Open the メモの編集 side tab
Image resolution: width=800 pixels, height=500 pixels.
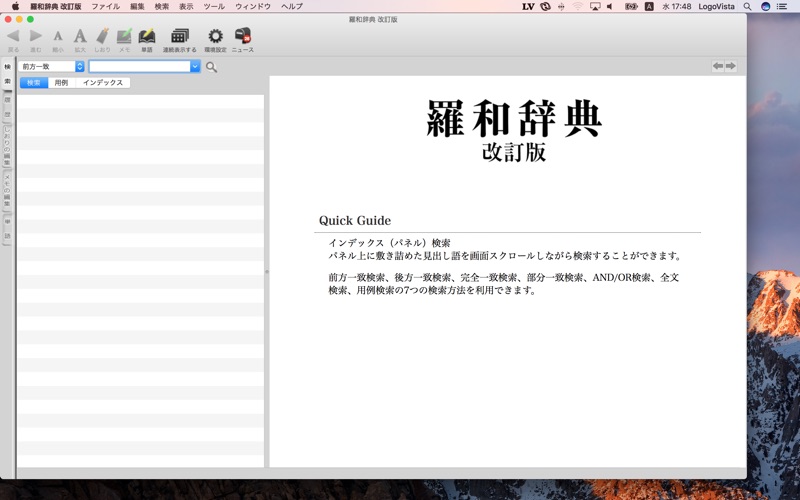[7, 190]
